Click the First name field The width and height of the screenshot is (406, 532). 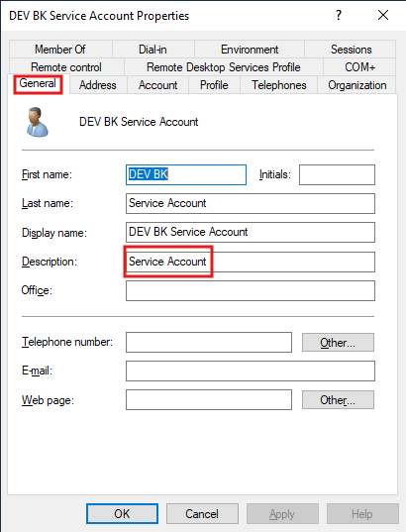[x=186, y=174]
